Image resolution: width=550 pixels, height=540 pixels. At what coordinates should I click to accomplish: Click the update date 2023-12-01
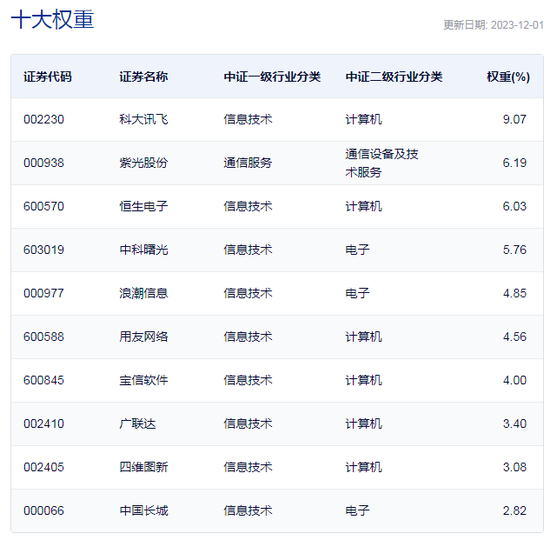tap(517, 25)
